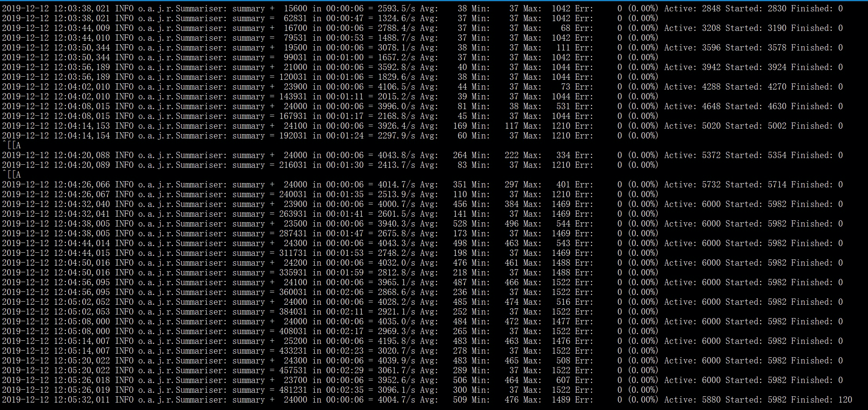Select the throughput value 2921.1/s
The width and height of the screenshot is (868, 410).
[x=396, y=312]
